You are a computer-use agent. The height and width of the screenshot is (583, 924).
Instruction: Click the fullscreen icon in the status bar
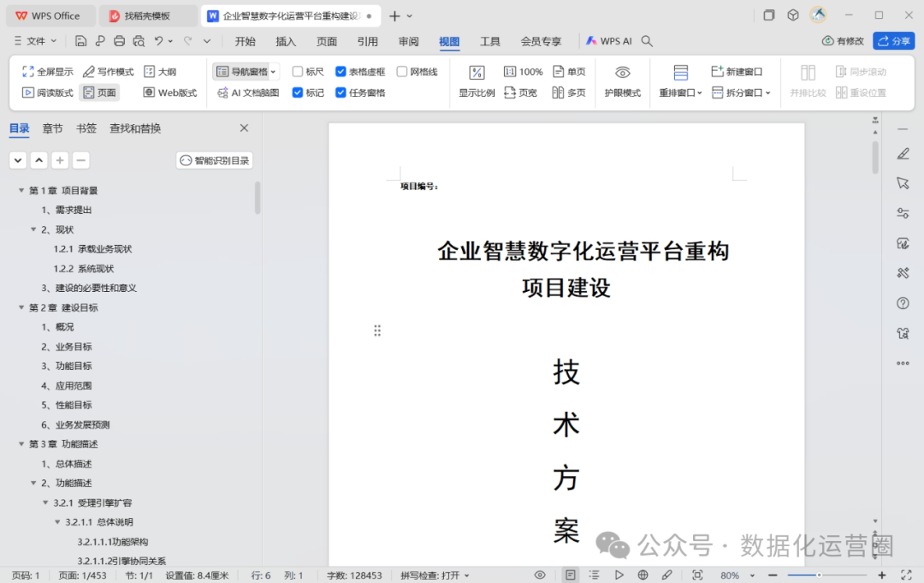point(906,574)
